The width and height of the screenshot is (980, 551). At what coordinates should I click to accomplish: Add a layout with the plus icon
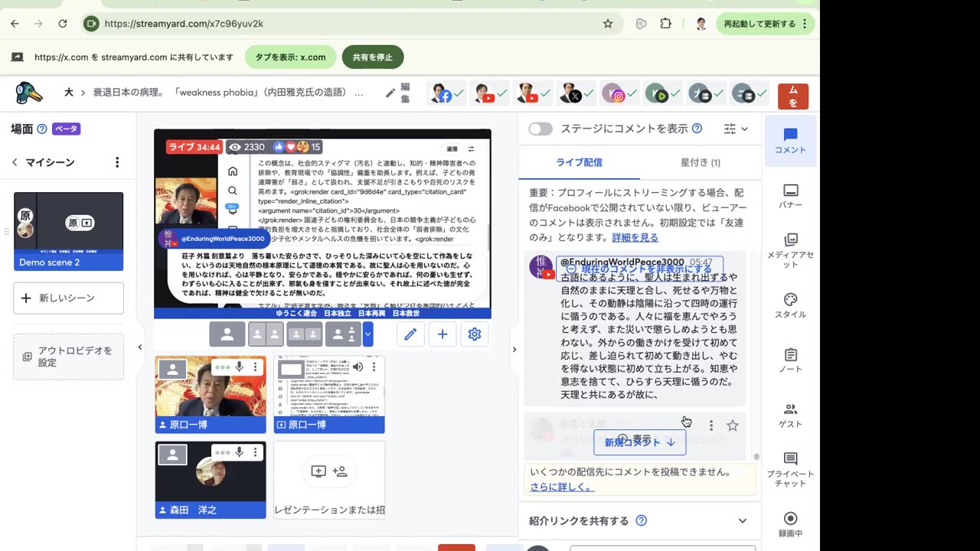click(443, 334)
